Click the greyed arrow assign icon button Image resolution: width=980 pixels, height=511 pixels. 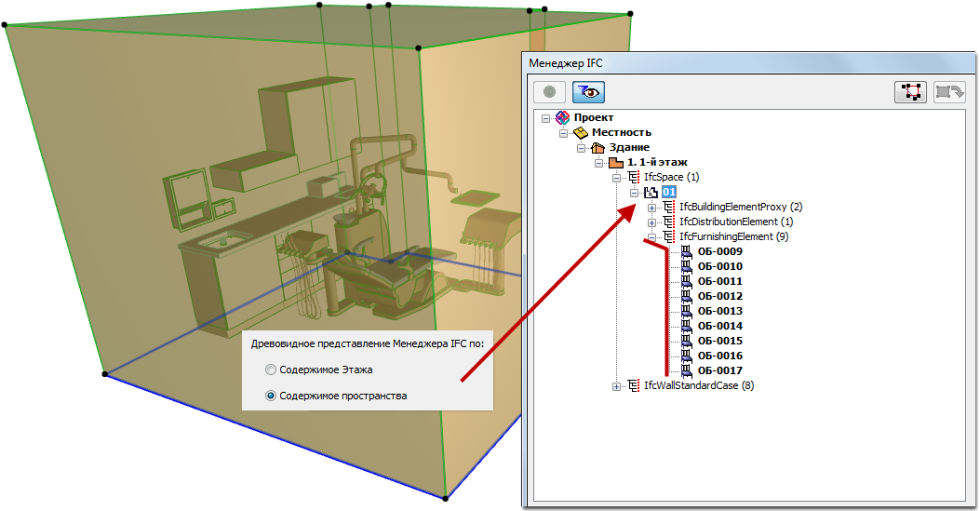click(x=949, y=92)
